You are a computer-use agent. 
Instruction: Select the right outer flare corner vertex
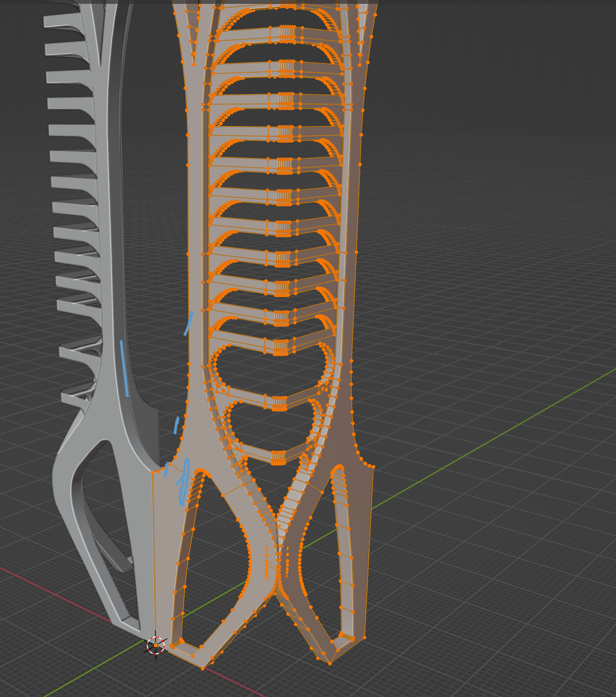tap(373, 467)
